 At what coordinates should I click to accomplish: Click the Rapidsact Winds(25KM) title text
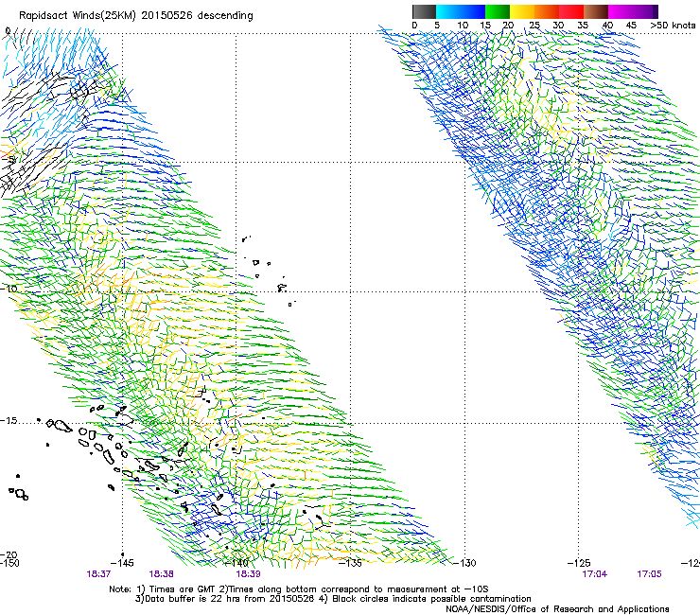135,16
